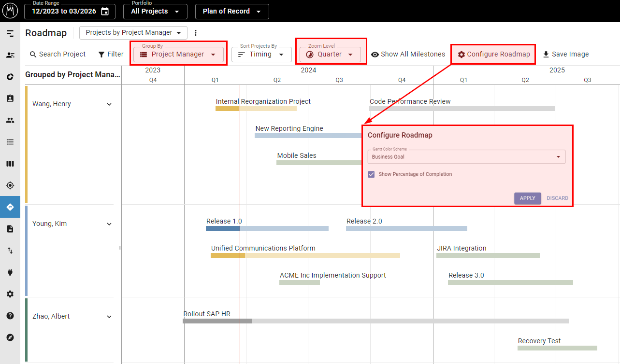Open the Projects by Project Manager selector
The image size is (620, 364).
pyautogui.click(x=133, y=33)
